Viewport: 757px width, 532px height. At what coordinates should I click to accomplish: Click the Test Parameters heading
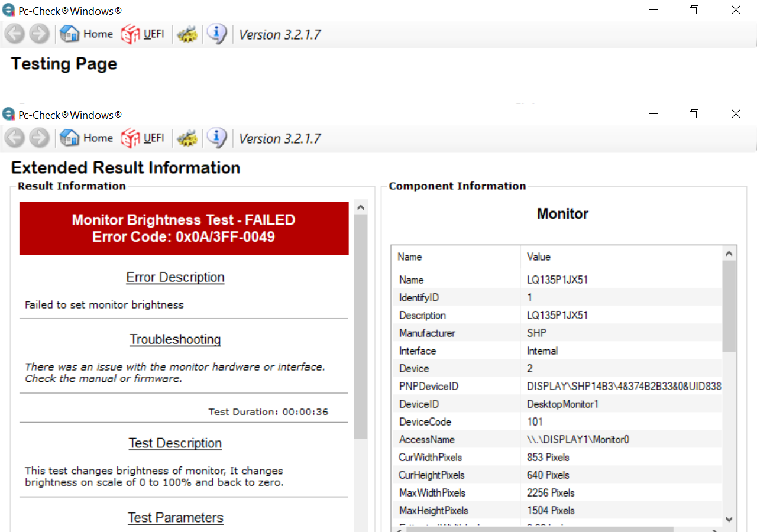175,518
